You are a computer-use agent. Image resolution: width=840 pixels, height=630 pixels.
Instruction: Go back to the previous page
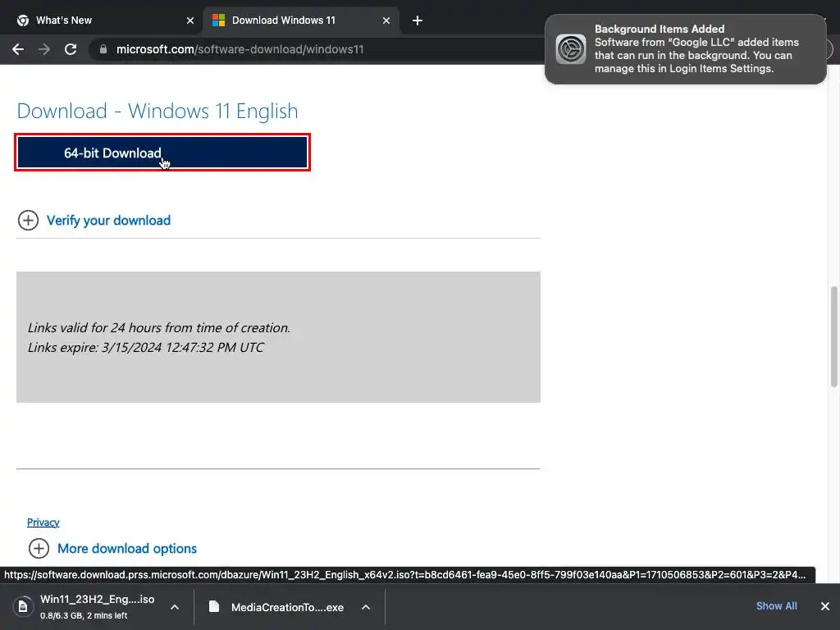click(18, 49)
